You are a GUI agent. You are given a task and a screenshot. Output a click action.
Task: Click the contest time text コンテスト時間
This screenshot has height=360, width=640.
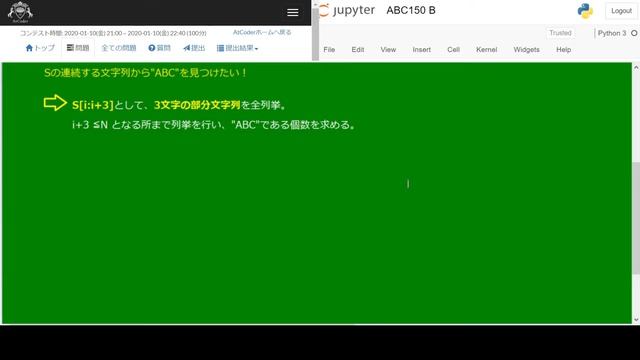(x=113, y=33)
